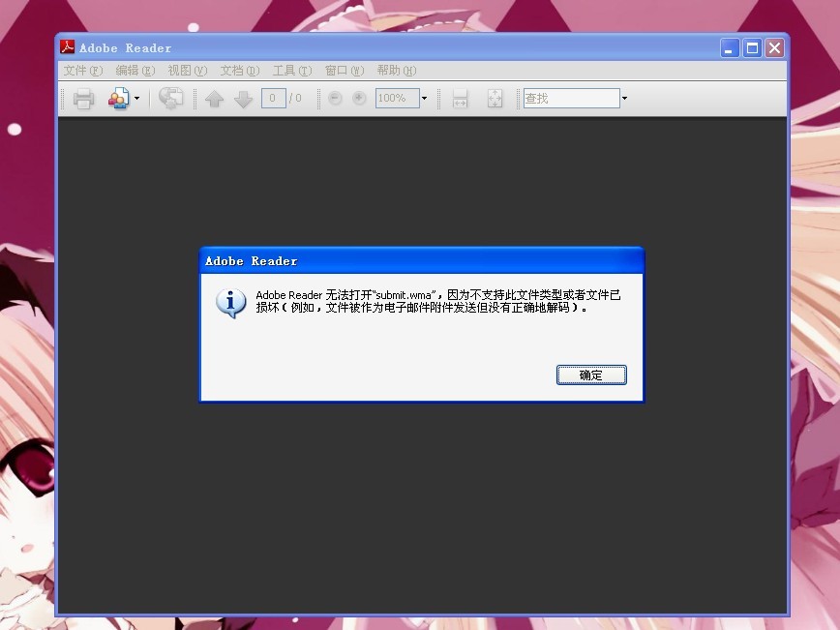The height and width of the screenshot is (630, 840).
Task: Open the zoom percentage dropdown arrow
Action: (424, 98)
